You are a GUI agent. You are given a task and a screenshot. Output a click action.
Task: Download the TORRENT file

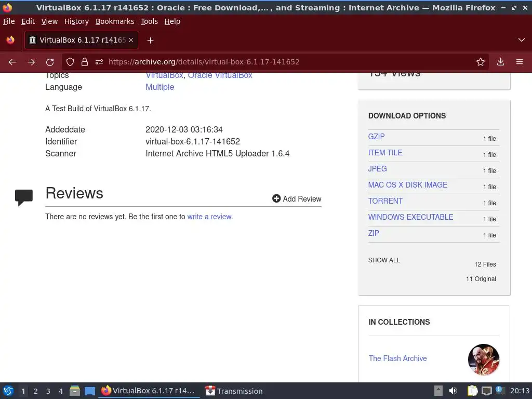(x=385, y=201)
